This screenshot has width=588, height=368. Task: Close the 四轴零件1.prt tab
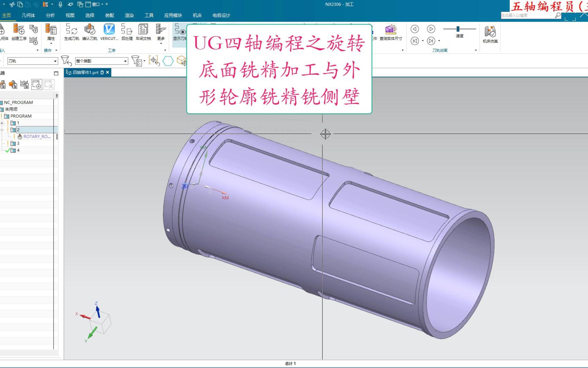(x=108, y=72)
